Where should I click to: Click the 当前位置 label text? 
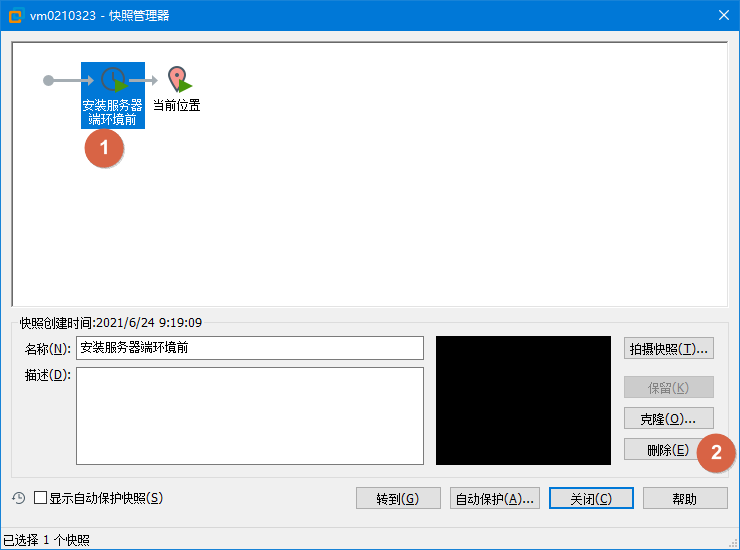click(177, 105)
